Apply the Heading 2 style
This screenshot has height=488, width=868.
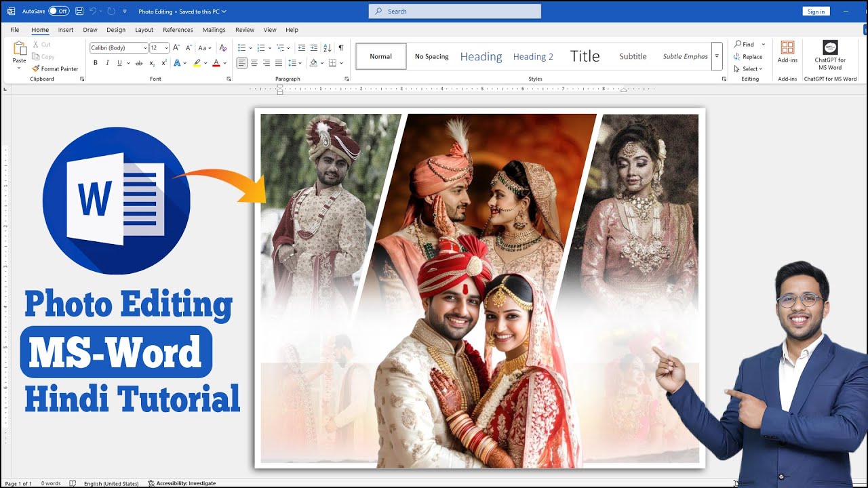tap(533, 56)
